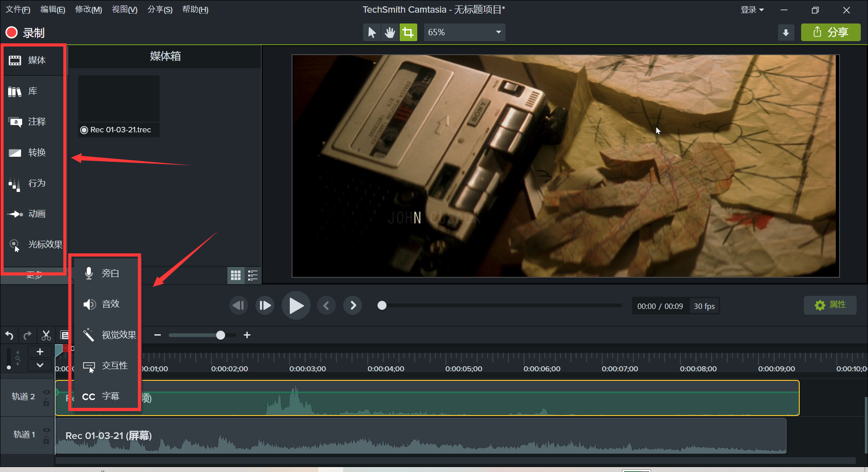Choose 视觉效果 visual effects from the menu
The width and height of the screenshot is (868, 472).
pyautogui.click(x=106, y=335)
